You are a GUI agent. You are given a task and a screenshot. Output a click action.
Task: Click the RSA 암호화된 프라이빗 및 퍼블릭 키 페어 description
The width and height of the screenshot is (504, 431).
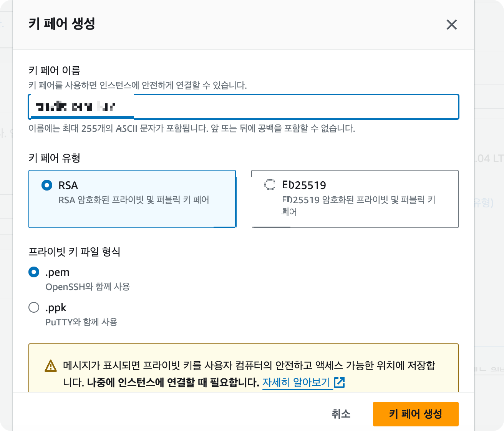(x=134, y=200)
